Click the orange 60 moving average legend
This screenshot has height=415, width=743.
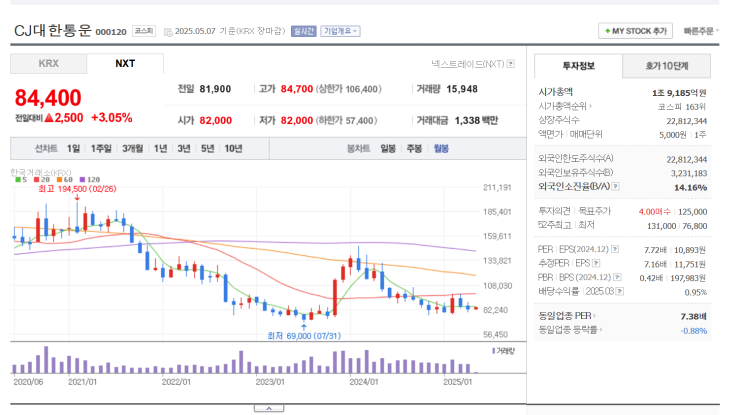click(64, 180)
